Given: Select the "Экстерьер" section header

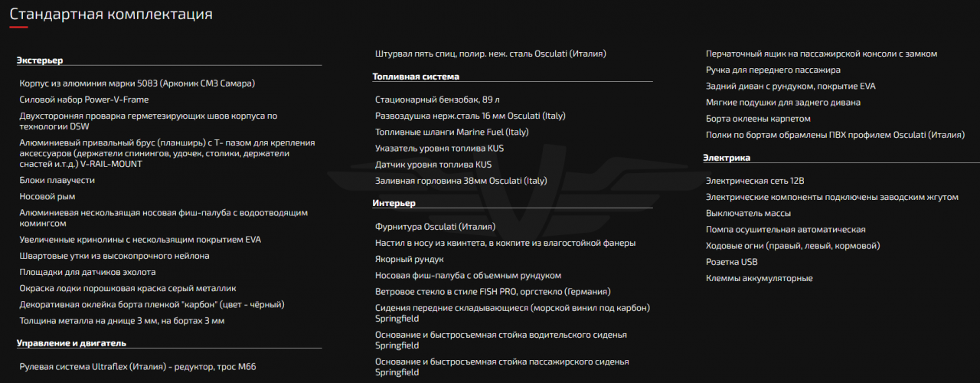Looking at the screenshot, I should [40, 60].
